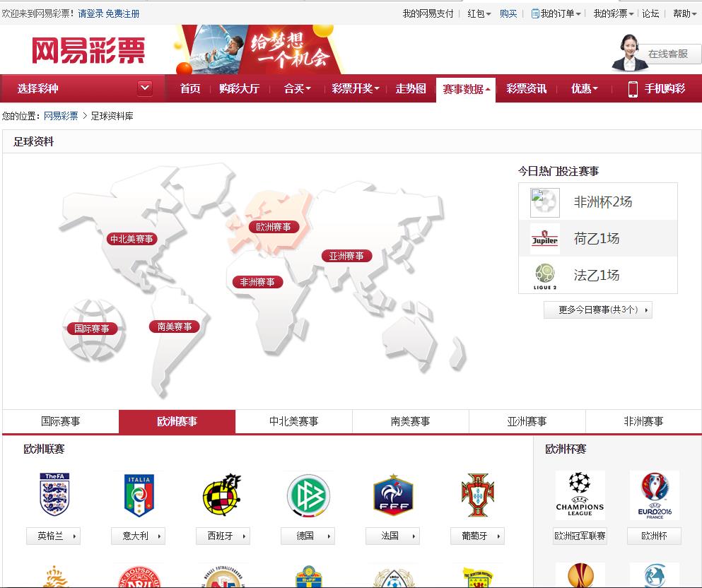Click the Euro 2016 France logo
Image resolution: width=702 pixels, height=588 pixels.
pos(655,495)
